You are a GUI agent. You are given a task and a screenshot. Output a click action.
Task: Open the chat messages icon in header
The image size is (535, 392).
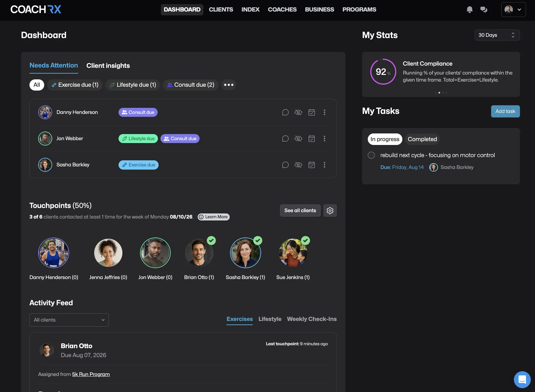[x=484, y=10]
